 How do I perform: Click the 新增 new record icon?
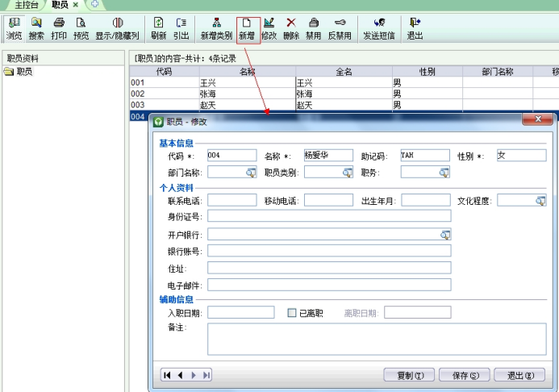coord(248,30)
